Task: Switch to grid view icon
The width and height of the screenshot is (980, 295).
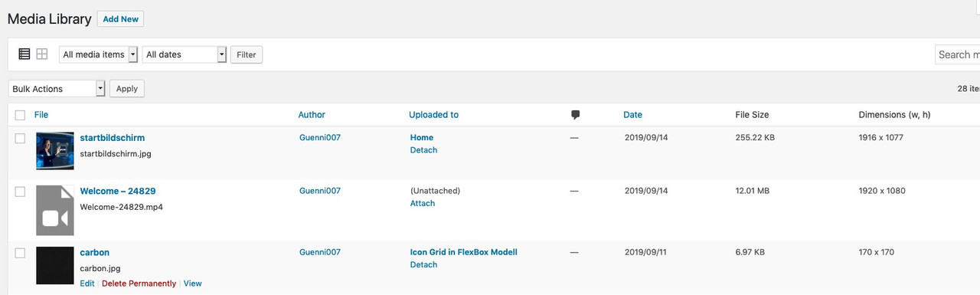Action: [42, 54]
